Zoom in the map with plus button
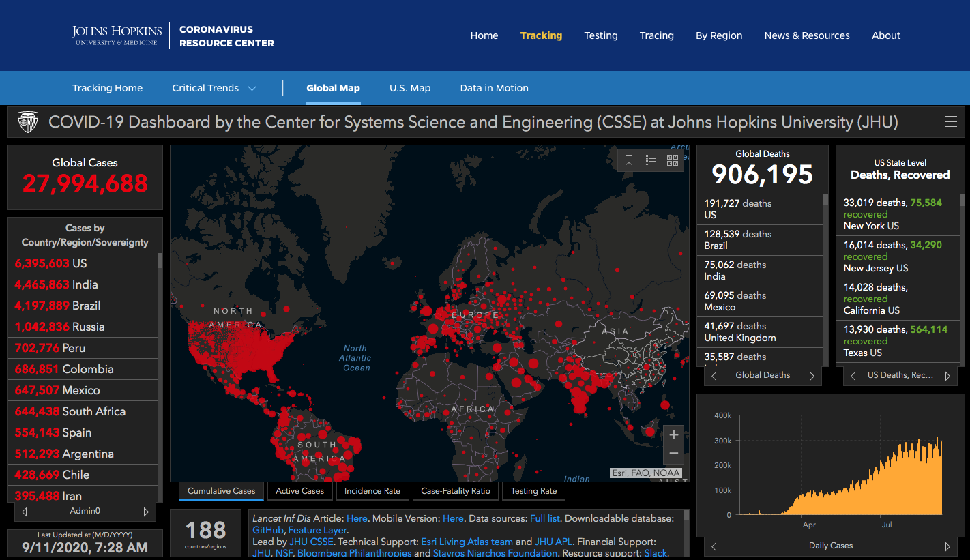This screenshot has width=970, height=560. pos(674,435)
